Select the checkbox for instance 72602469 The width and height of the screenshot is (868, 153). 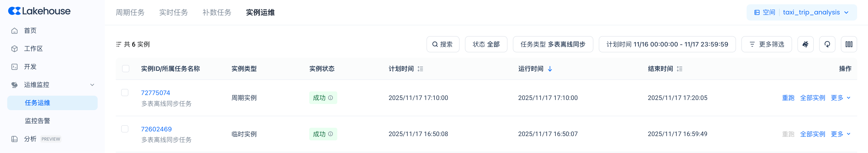coord(125,129)
